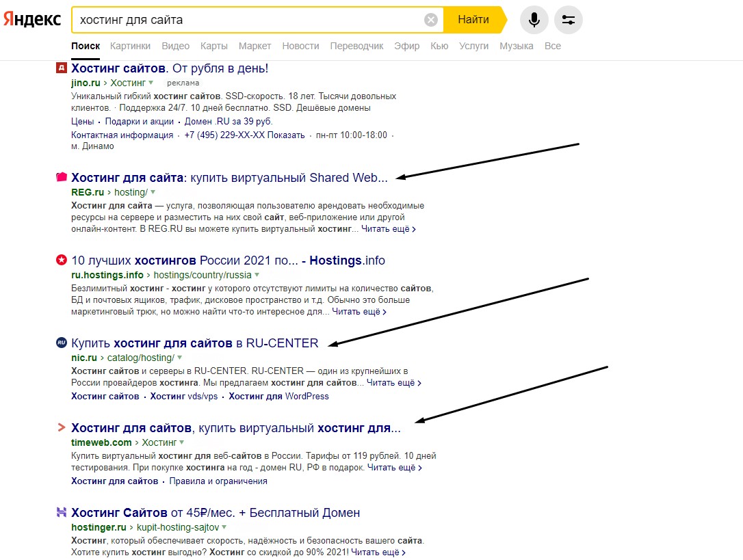The image size is (743, 560).
Task: Open the Видео search tab
Action: coord(175,46)
